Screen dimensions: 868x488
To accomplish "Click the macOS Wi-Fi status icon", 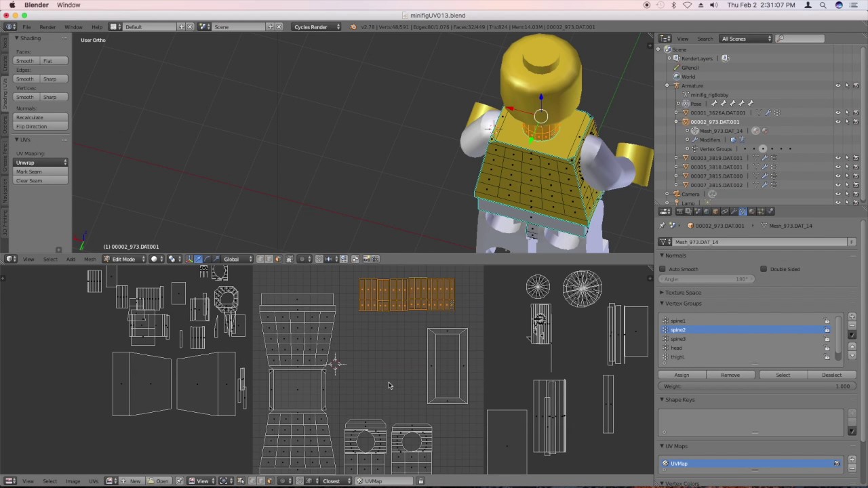I will click(687, 5).
